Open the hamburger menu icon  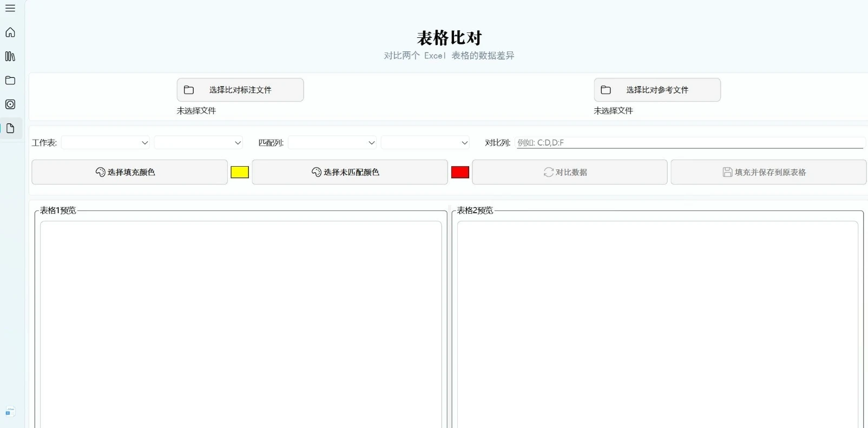(10, 8)
